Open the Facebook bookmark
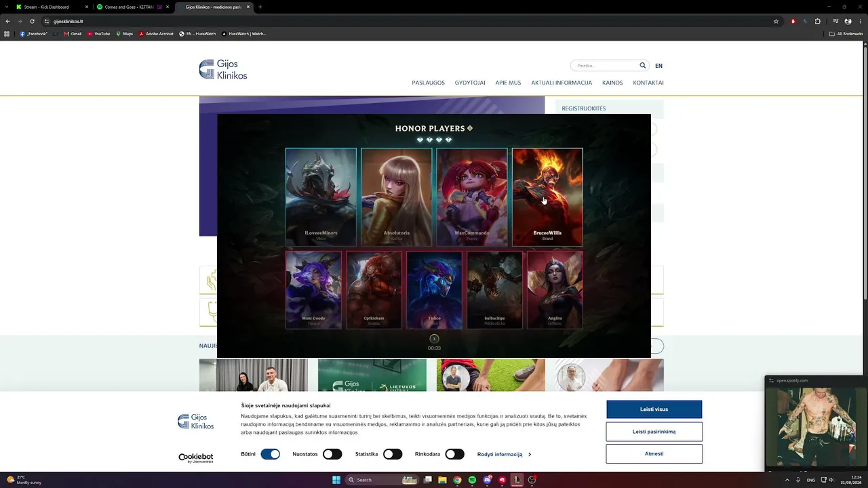This screenshot has width=868, height=488. pos(34,33)
